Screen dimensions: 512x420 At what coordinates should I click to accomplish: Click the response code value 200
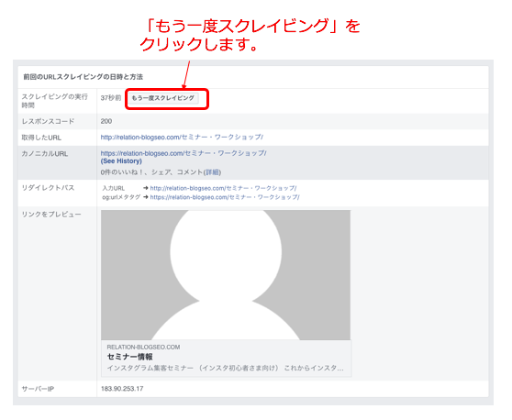106,121
